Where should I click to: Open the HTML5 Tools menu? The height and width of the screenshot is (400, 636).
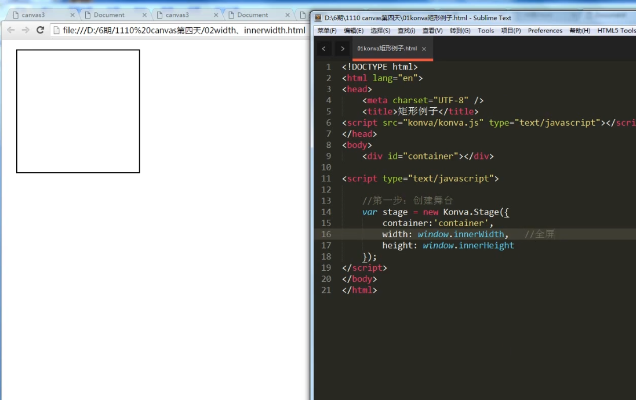coord(615,31)
